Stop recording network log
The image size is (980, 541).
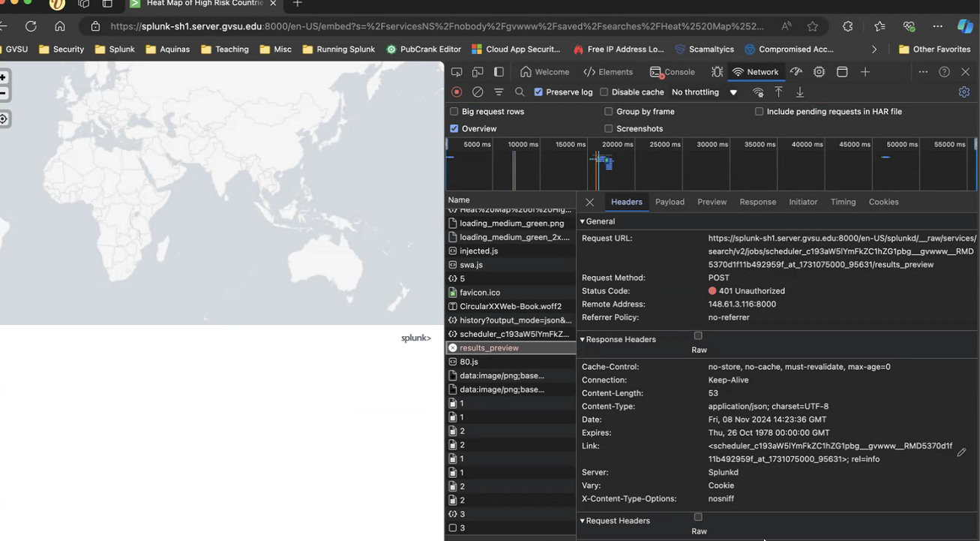pyautogui.click(x=457, y=92)
